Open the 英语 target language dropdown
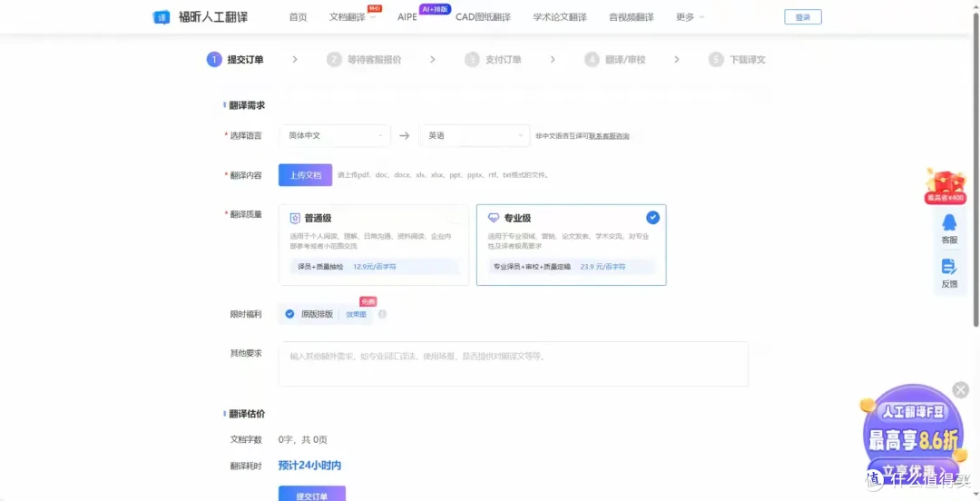 pyautogui.click(x=475, y=136)
